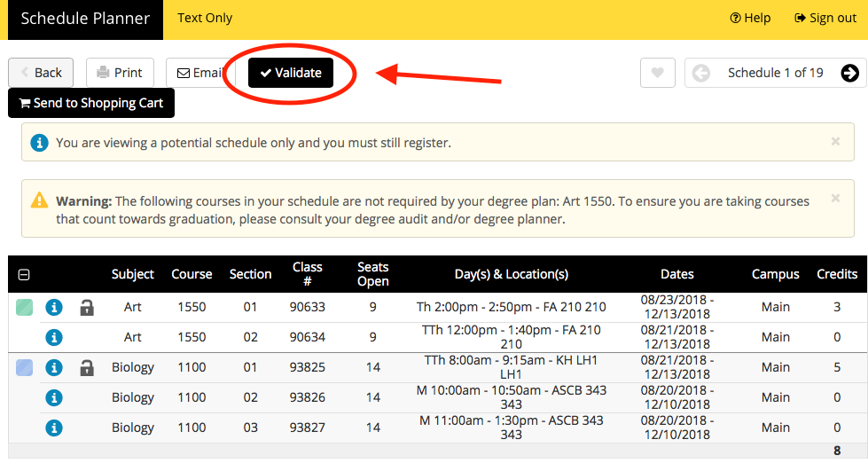Click the Subject column header
This screenshot has height=471, width=868.
click(133, 274)
